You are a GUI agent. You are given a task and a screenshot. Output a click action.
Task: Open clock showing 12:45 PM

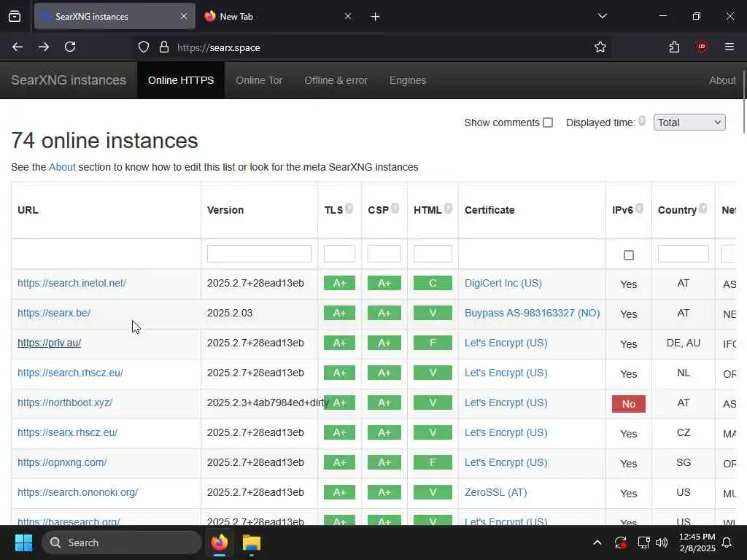[697, 542]
